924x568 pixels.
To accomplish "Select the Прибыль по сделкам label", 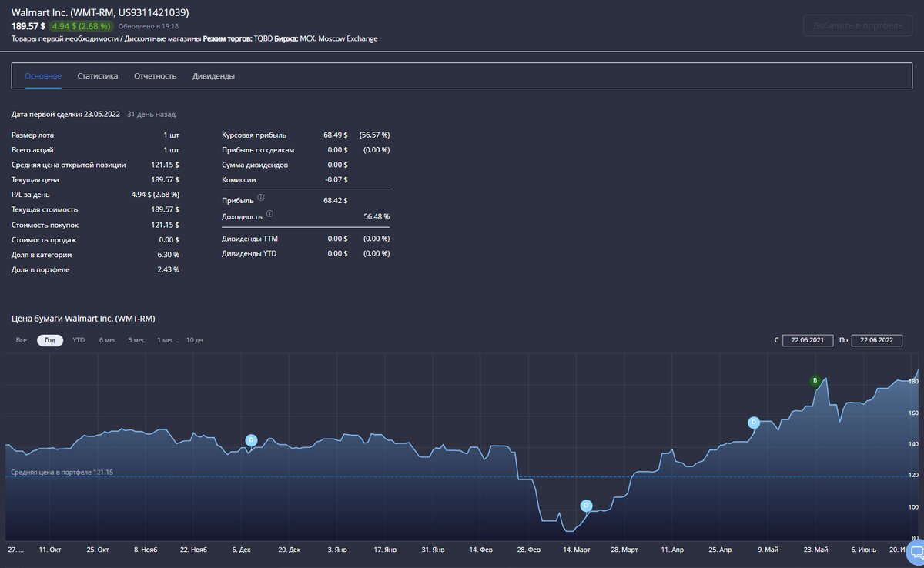I will point(258,150).
